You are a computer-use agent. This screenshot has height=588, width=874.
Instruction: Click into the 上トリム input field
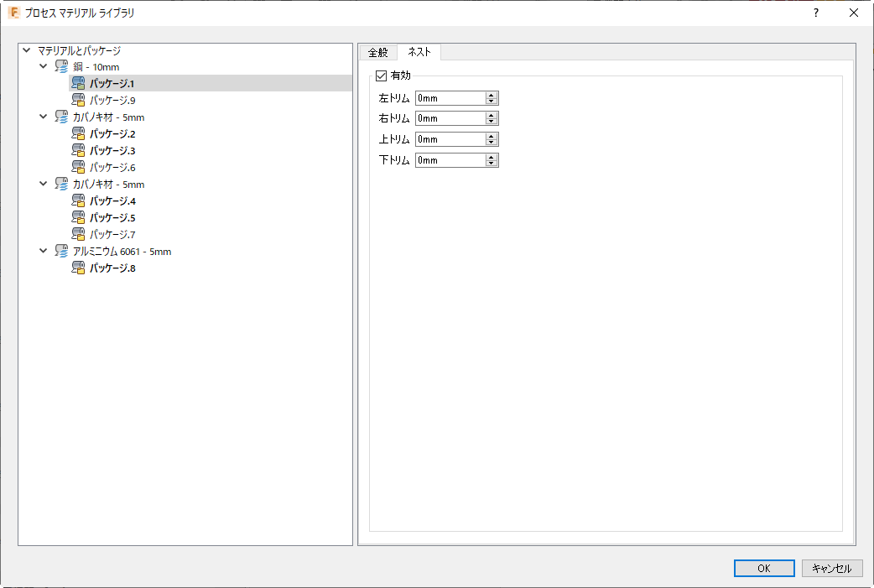[x=450, y=139]
